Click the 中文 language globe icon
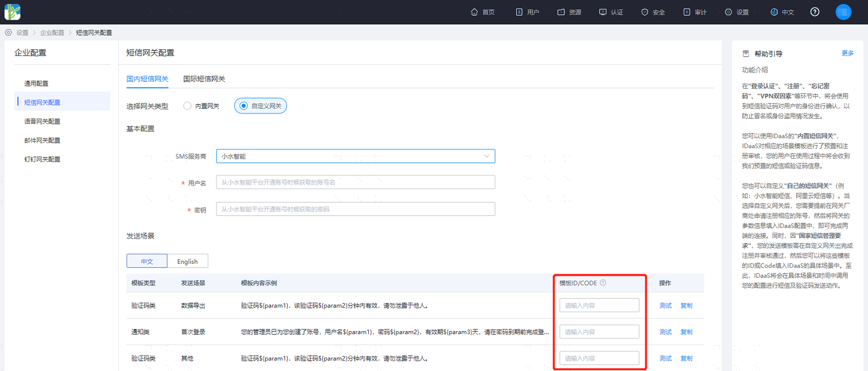Screen dimensions: 868x371 point(774,12)
